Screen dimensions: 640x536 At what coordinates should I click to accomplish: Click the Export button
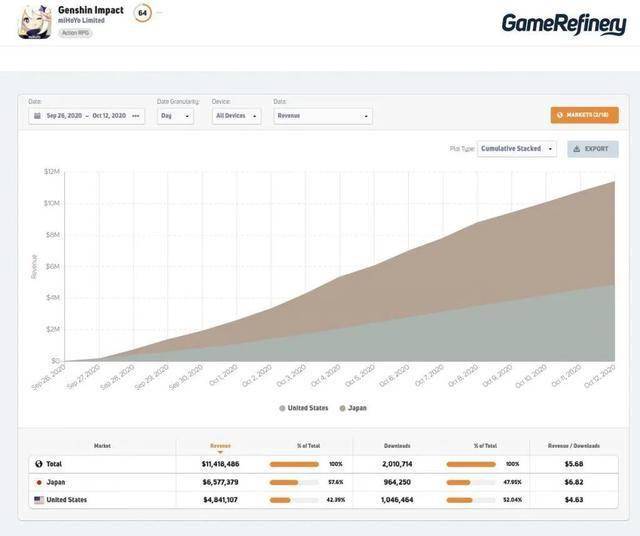click(x=593, y=149)
